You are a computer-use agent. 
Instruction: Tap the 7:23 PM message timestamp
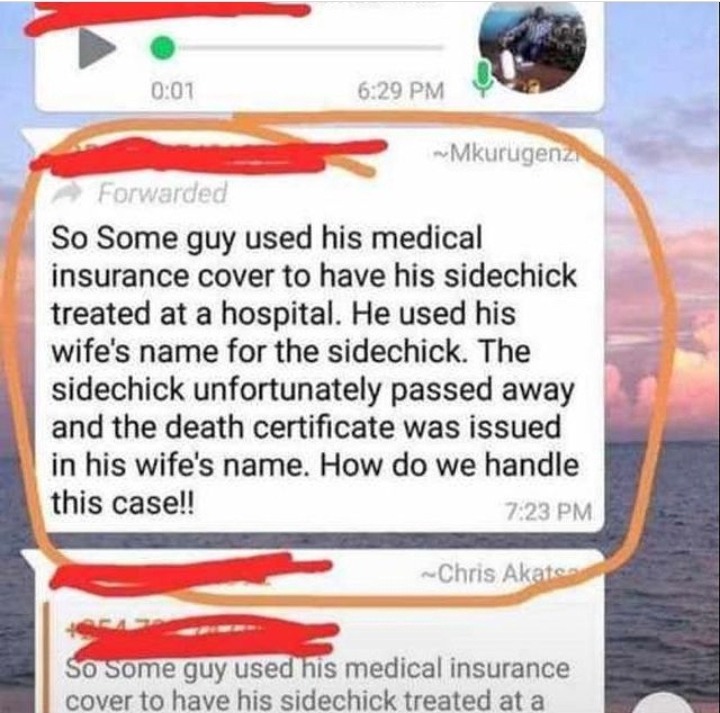[548, 511]
